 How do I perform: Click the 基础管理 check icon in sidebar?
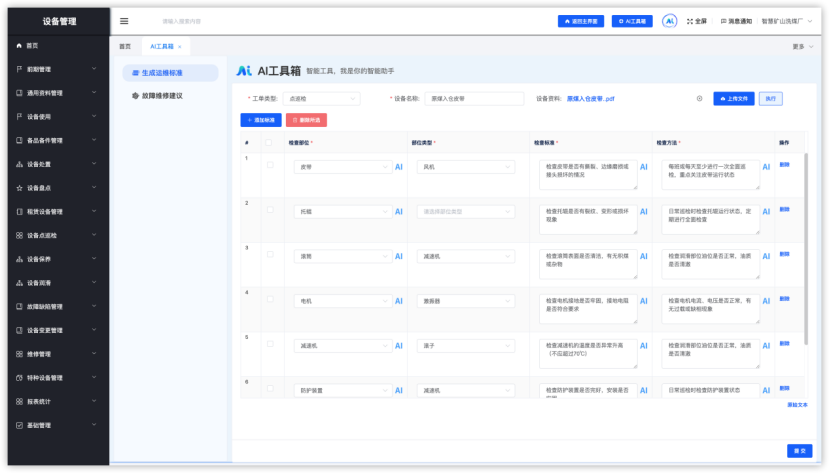(x=19, y=425)
